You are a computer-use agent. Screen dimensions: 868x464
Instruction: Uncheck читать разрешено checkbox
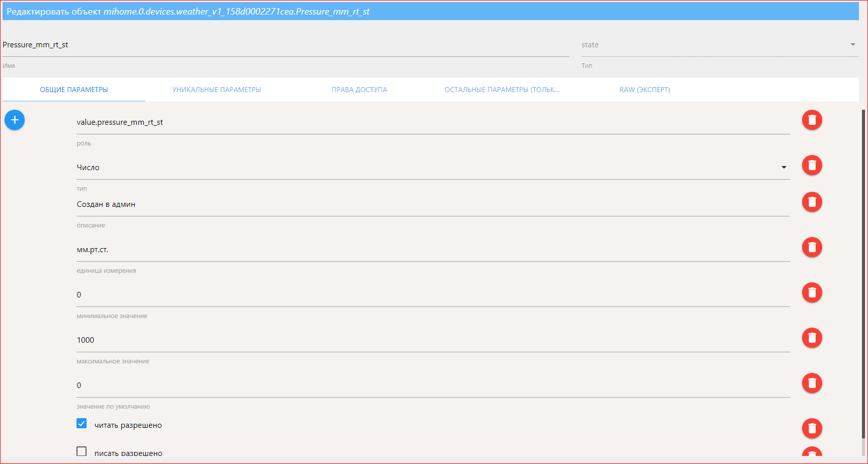(x=82, y=423)
